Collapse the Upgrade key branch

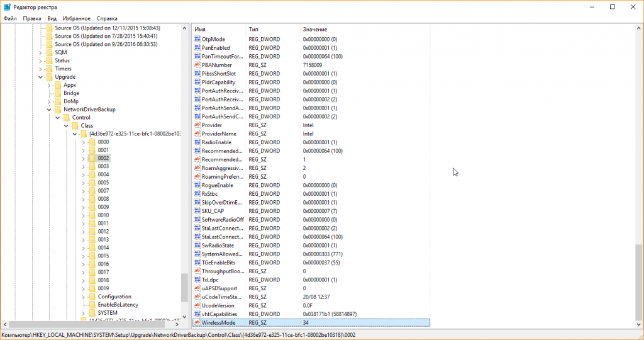pyautogui.click(x=41, y=77)
